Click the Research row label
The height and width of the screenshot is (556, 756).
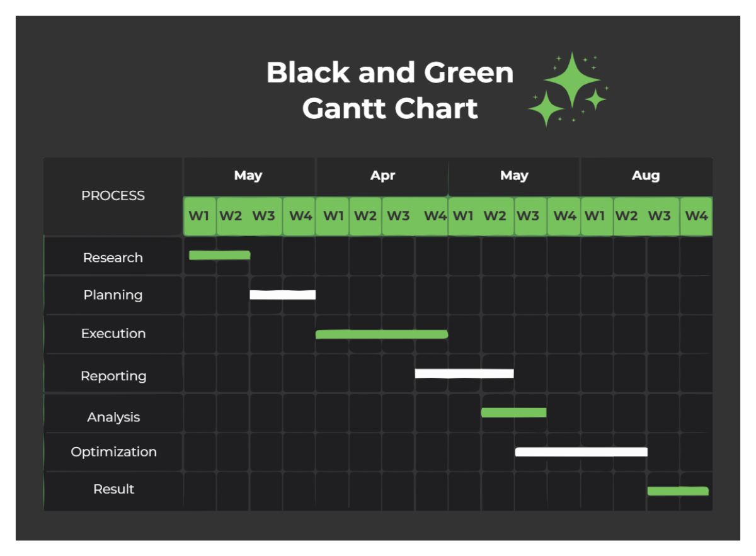[x=113, y=257]
